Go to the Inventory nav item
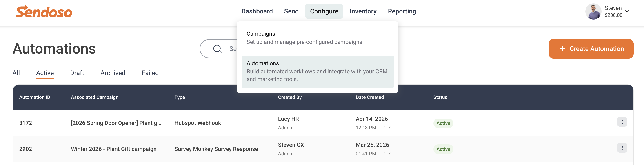This screenshot has width=644, height=165. tap(363, 11)
